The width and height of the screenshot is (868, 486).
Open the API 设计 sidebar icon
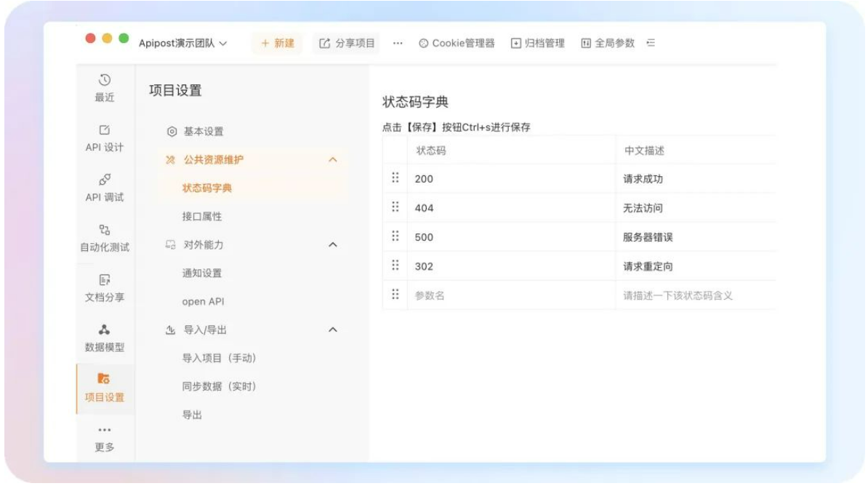click(x=105, y=130)
